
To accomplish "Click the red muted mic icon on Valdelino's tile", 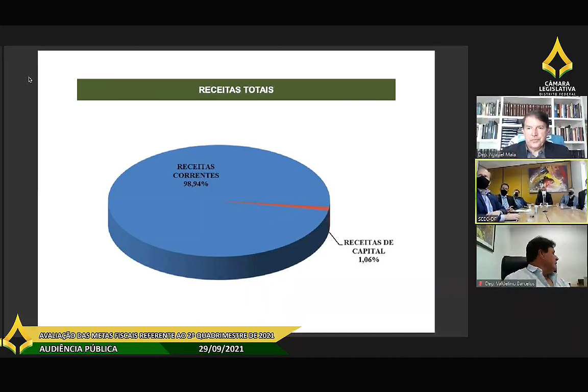I will click(x=480, y=283).
